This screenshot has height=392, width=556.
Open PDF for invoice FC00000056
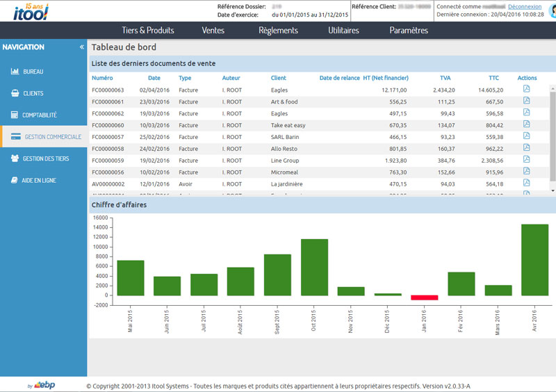tap(527, 171)
